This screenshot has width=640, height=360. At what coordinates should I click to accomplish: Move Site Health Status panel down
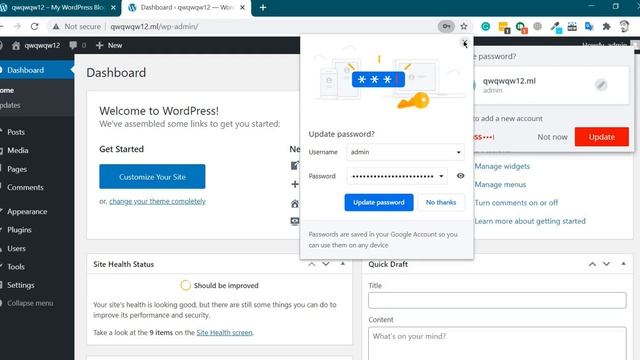click(x=326, y=264)
